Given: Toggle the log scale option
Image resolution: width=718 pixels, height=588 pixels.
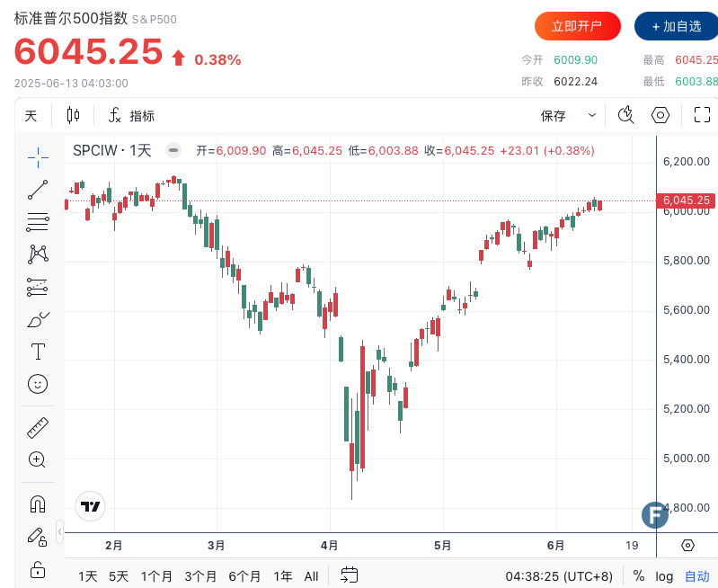Looking at the screenshot, I should pos(664,575).
